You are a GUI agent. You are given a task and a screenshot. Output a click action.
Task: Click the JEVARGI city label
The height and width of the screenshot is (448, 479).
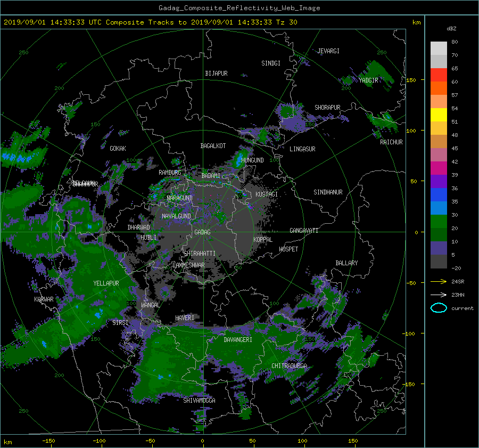pos(328,51)
